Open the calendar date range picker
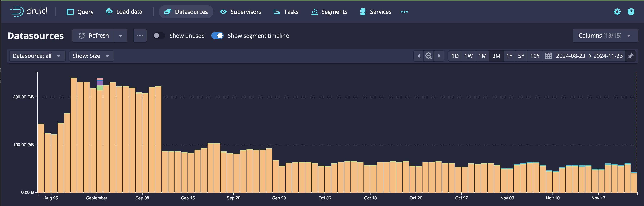Viewport: 644px width, 206px height. click(x=548, y=56)
